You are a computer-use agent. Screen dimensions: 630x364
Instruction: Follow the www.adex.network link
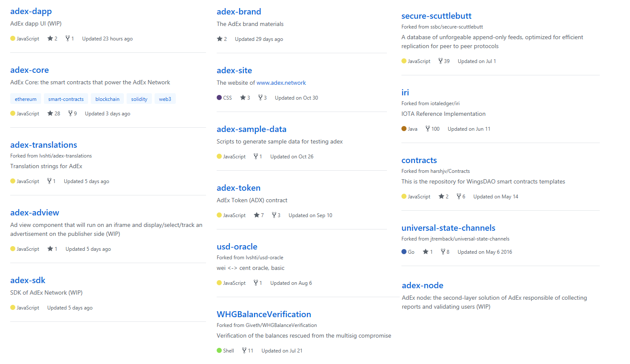[x=281, y=83]
